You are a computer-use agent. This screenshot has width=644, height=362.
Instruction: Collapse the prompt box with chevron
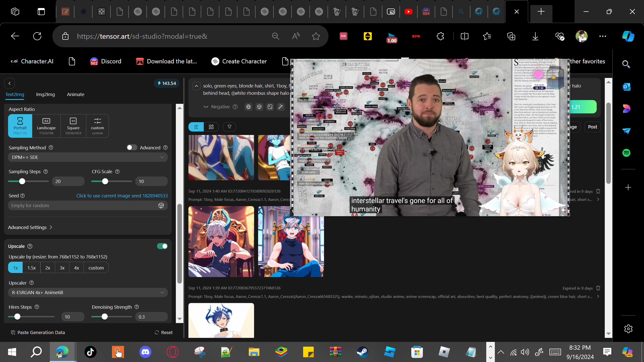196,86
